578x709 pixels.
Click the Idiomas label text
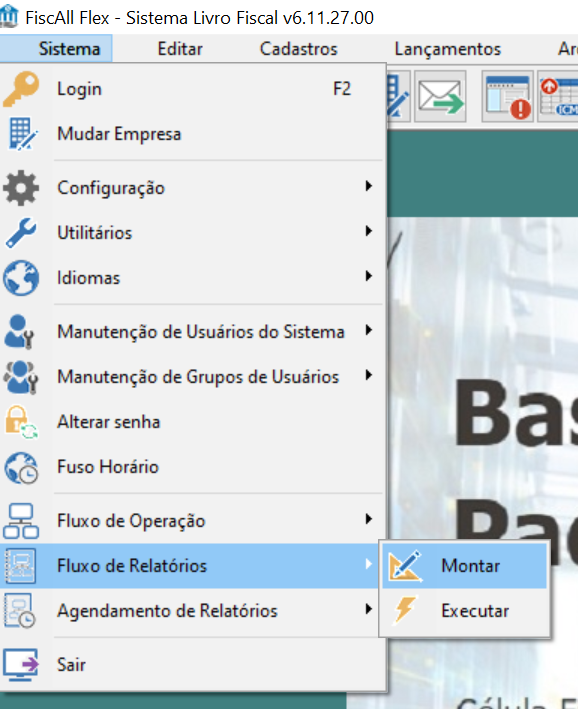89,278
